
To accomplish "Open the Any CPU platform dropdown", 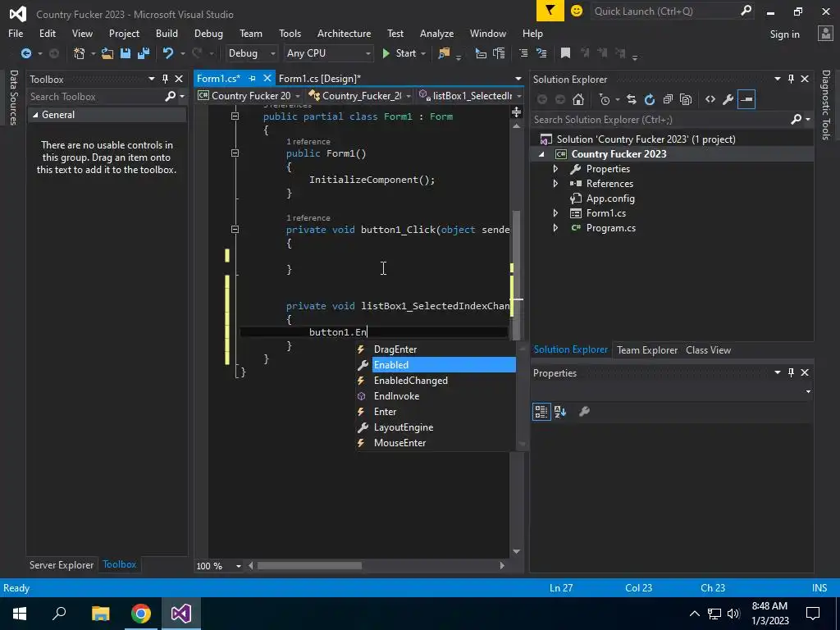I will (x=328, y=53).
